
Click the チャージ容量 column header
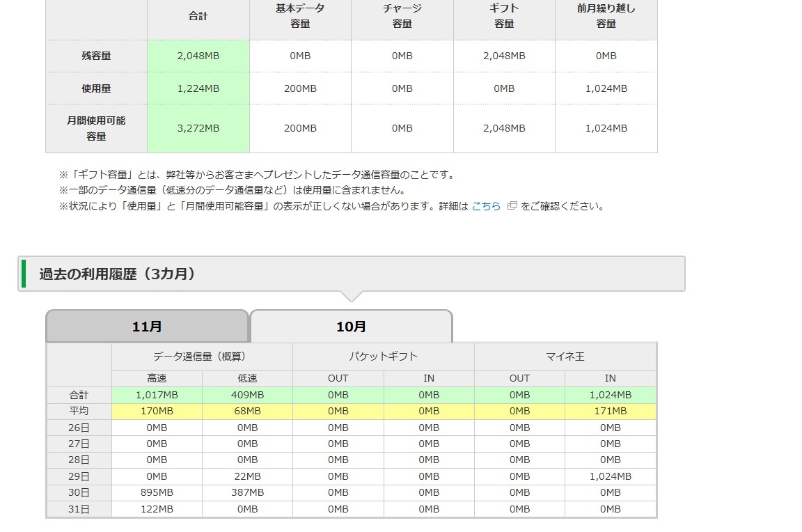(402, 16)
